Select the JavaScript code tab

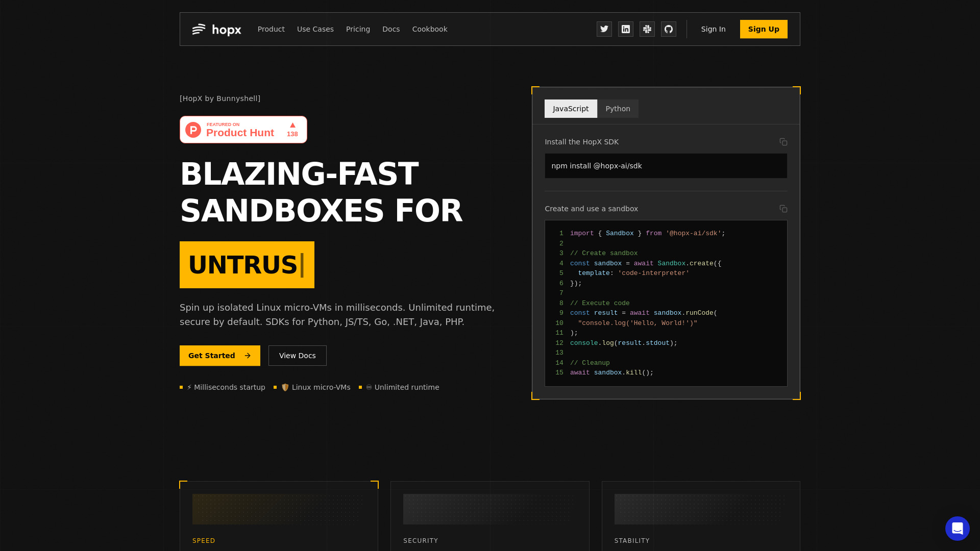[x=571, y=109]
